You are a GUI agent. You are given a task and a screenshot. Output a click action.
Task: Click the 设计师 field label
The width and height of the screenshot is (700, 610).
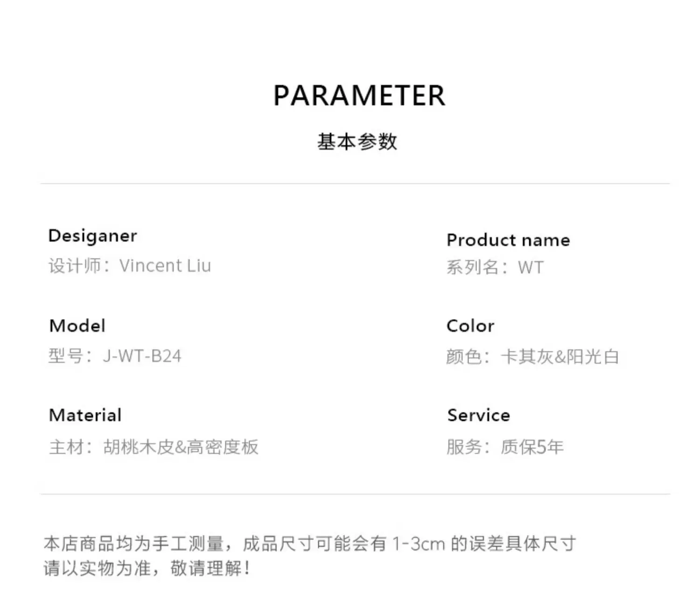[x=76, y=266]
